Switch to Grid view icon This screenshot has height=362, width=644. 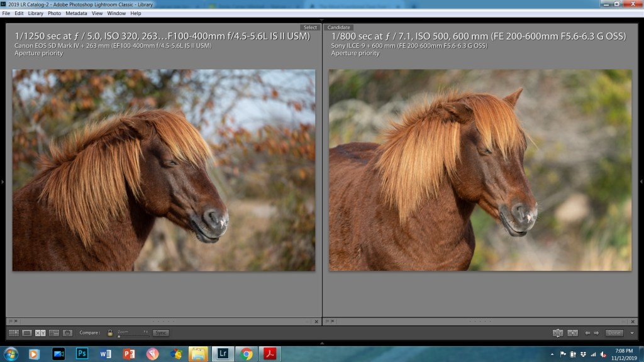(13, 332)
